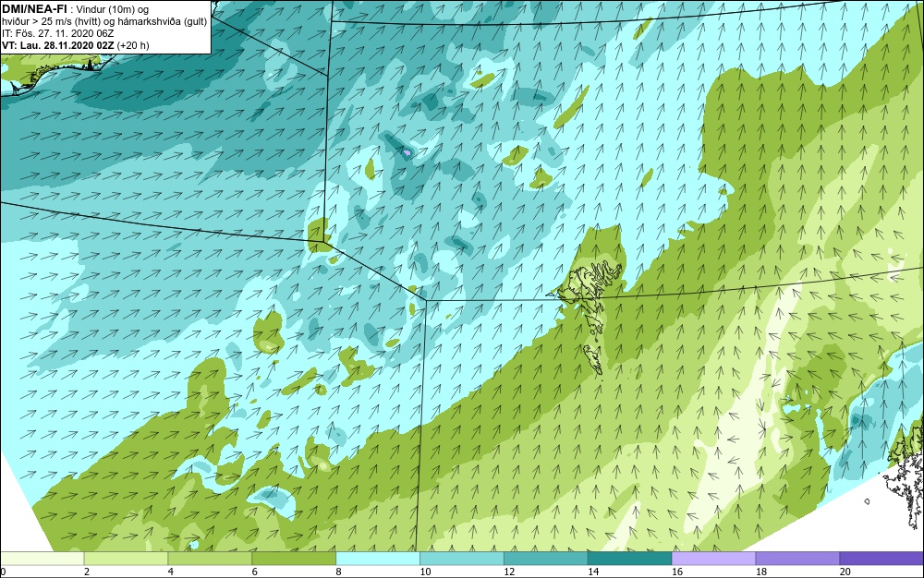Click the 'IT: Fös. 27. 11. 2020 06Z' line

point(57,33)
